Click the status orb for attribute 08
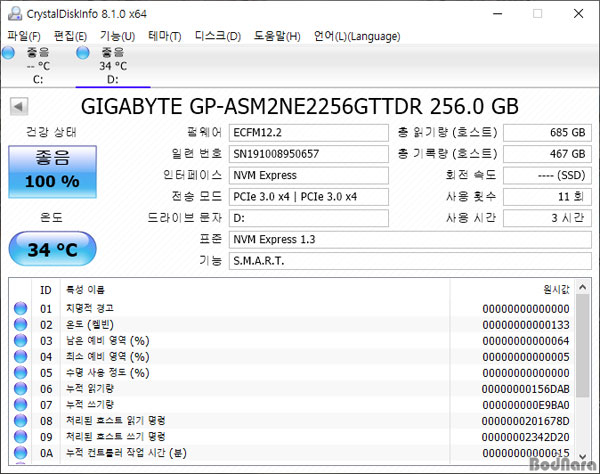600x474 pixels. (20, 421)
